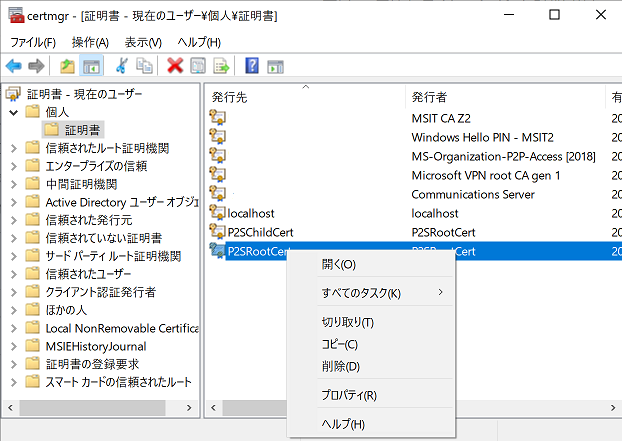Choose プロパティ(R) in context menu
The image size is (622, 441).
[349, 395]
